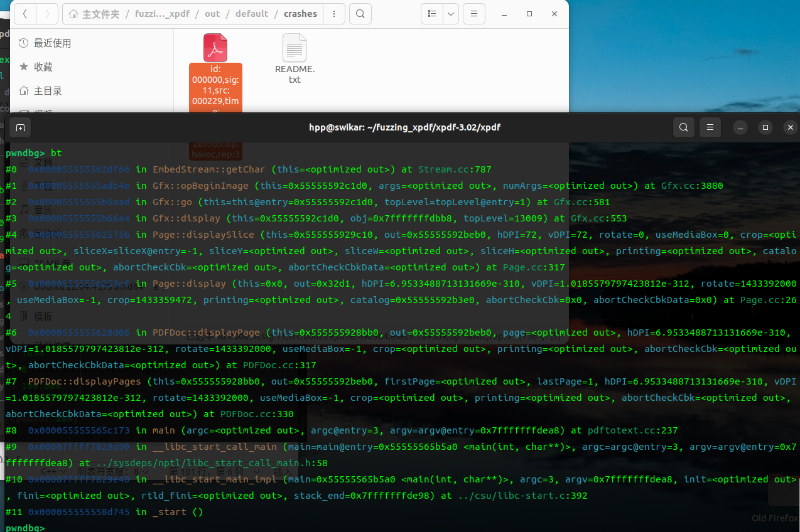
Task: Click the terminal search icon
Action: point(683,127)
